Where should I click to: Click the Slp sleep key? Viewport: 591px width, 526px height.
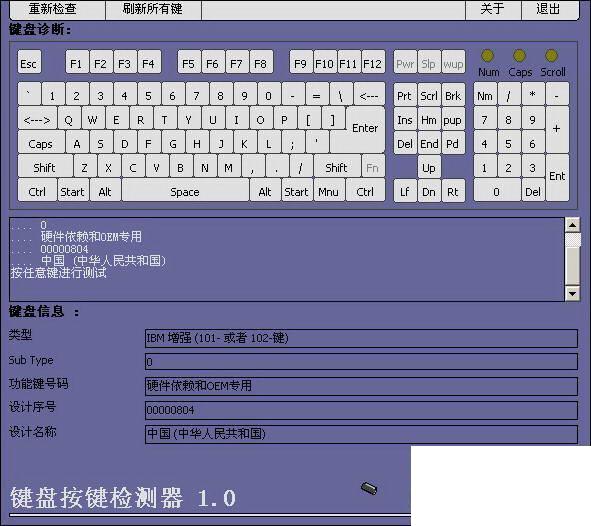click(x=429, y=63)
